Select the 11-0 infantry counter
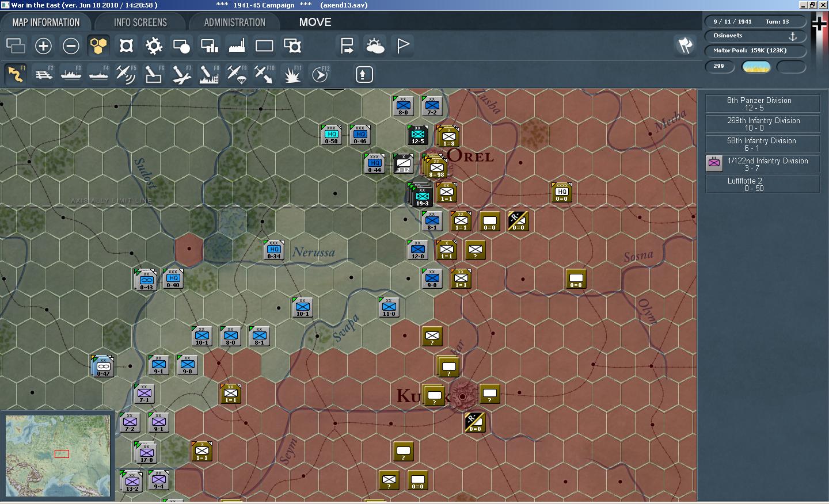829x504 pixels. click(x=389, y=307)
